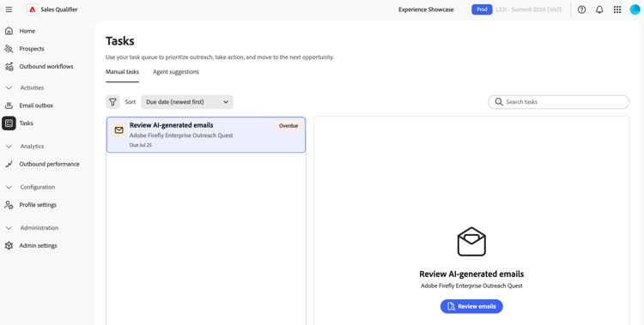Click the Profile settings icon
Viewport: 644px width, 325px height.
pyautogui.click(x=9, y=205)
